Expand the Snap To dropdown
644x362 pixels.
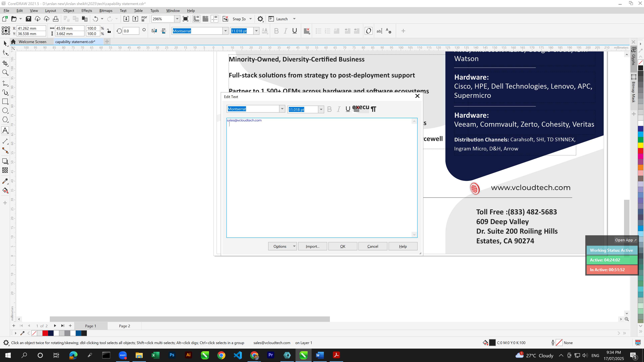(251, 19)
